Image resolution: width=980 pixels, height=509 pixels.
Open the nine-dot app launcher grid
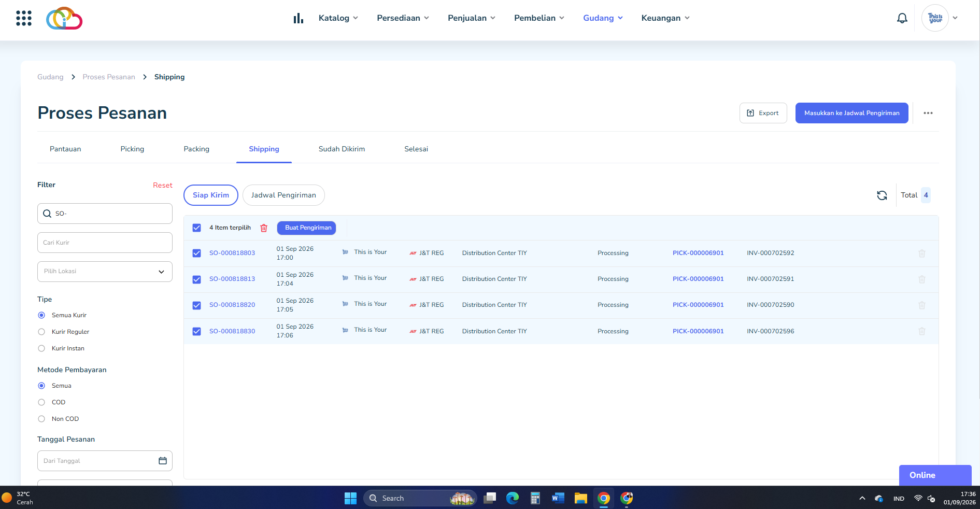click(x=24, y=18)
